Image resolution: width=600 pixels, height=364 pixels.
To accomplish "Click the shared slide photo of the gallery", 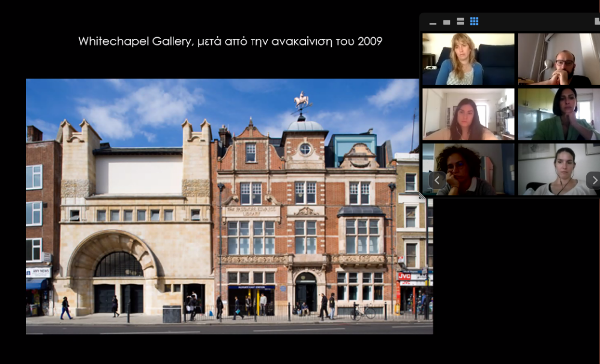I will tap(229, 206).
